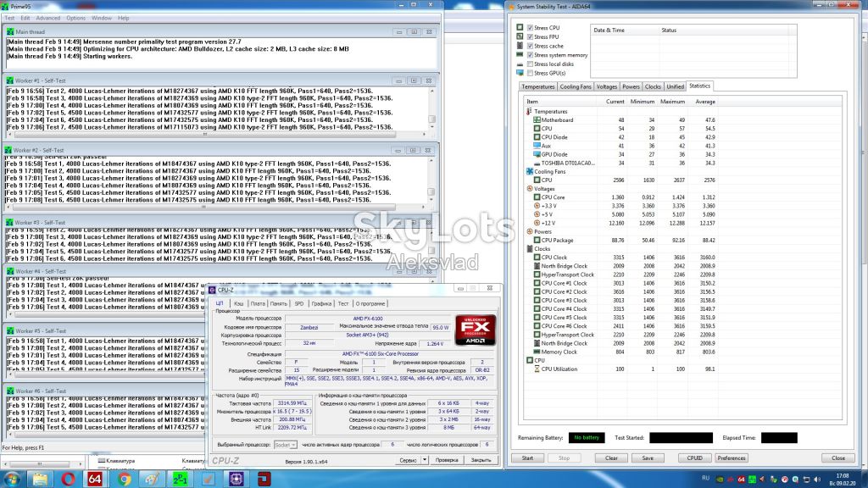Click the AMD FX processor logo in CPU-Z
The width and height of the screenshot is (868, 488).
475,330
